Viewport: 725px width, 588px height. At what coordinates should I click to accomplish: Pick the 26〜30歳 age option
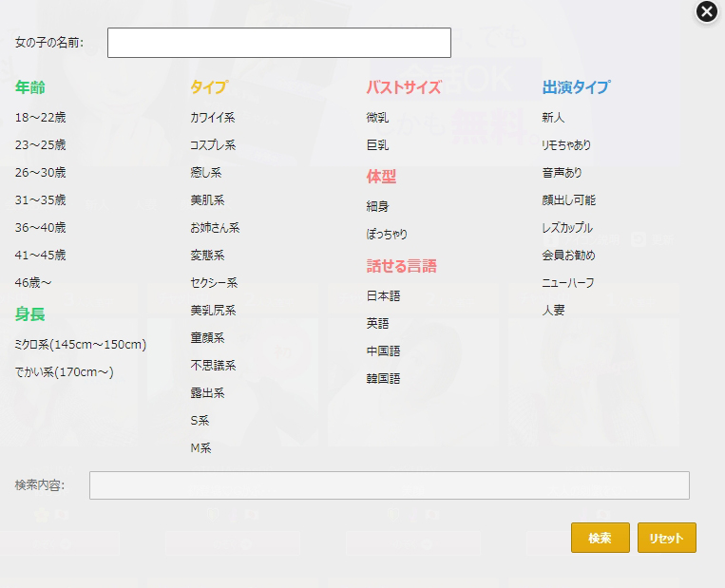coord(41,173)
